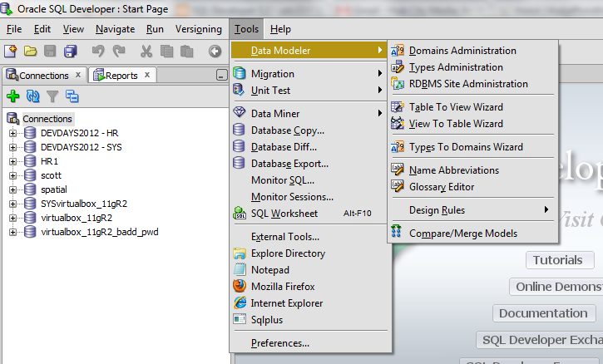Switch to the Reports tab

point(122,76)
